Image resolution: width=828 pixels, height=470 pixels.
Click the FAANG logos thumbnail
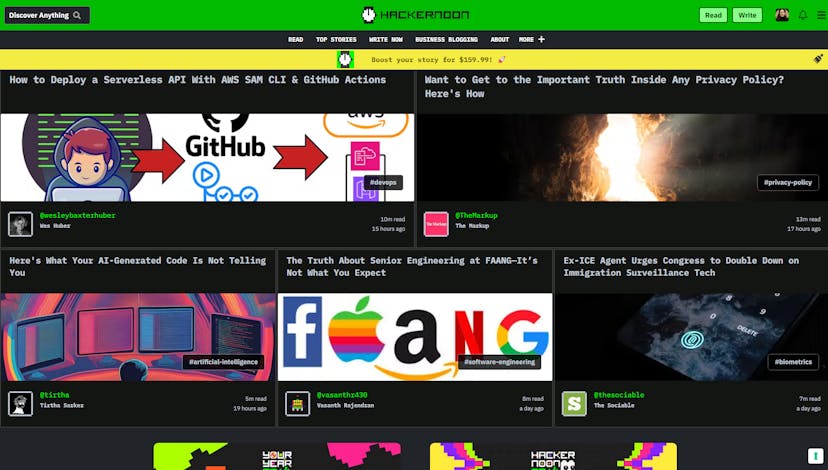point(415,337)
